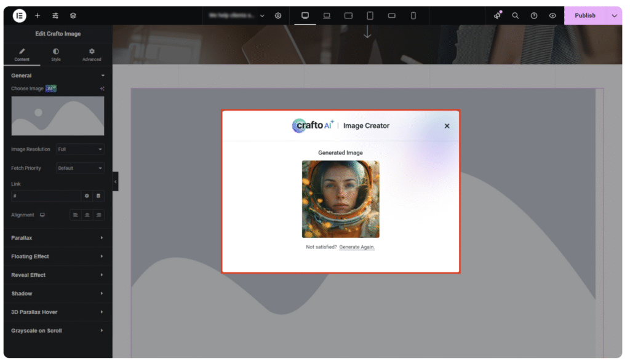Switch to the Style tab

pos(56,55)
